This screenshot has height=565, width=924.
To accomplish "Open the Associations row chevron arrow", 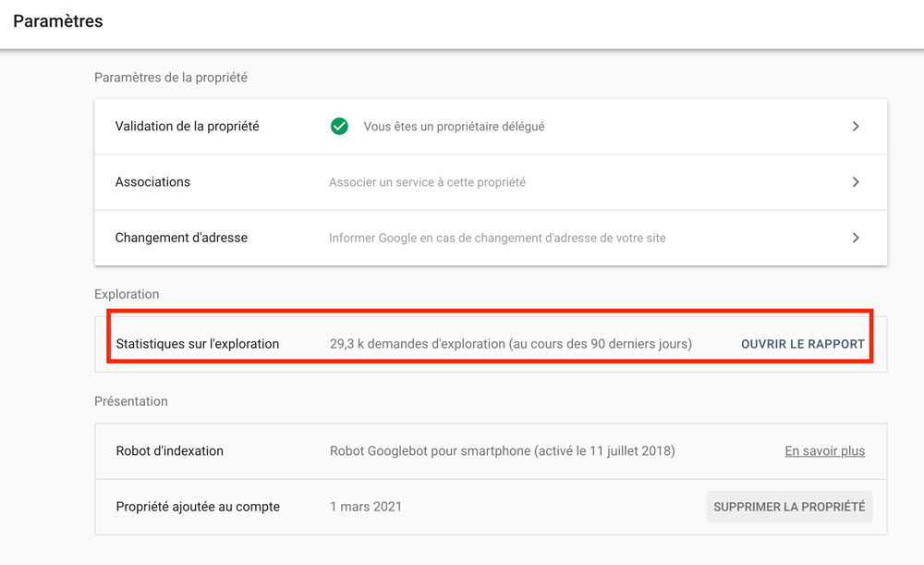I will (856, 182).
